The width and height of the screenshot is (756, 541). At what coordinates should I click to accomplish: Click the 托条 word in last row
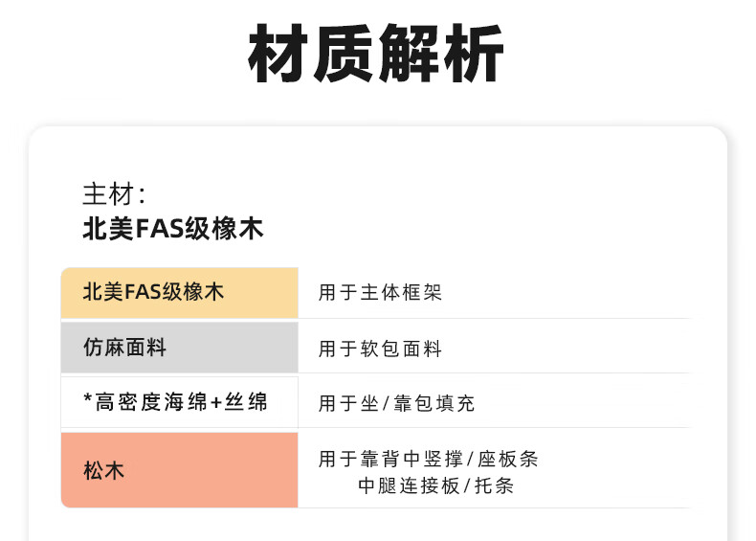pyautogui.click(x=494, y=485)
